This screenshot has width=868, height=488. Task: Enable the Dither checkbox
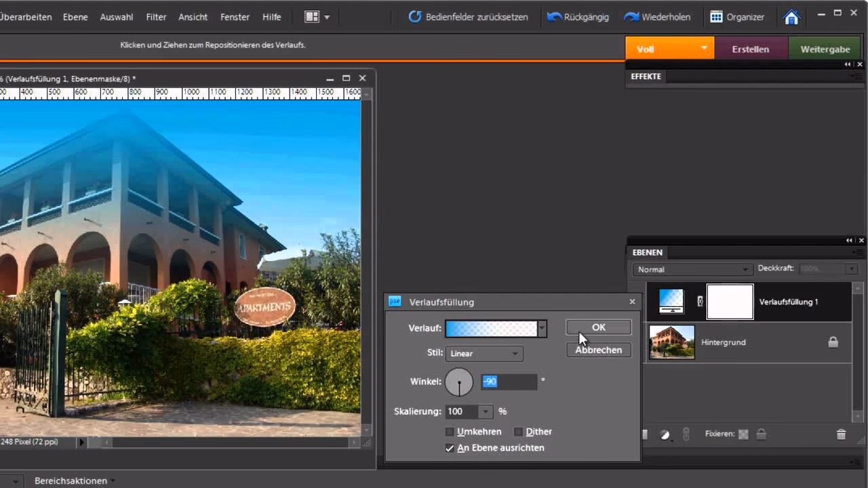point(518,431)
